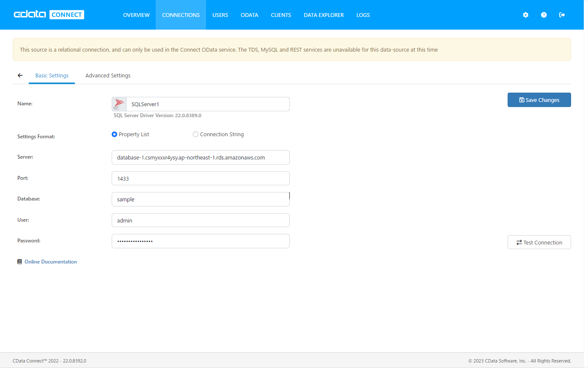The width and height of the screenshot is (588, 368).
Task: Click the swap arrows icon on Test Connection
Action: pyautogui.click(x=520, y=242)
